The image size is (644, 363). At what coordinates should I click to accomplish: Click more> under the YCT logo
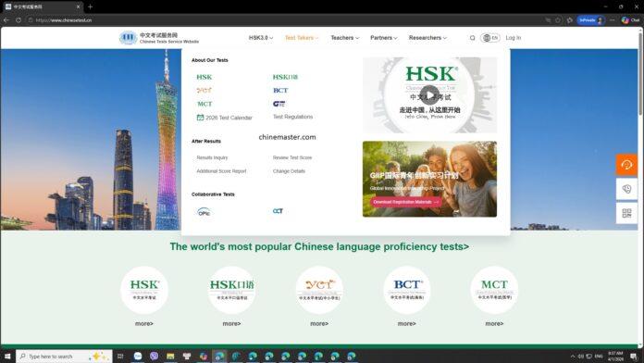pyautogui.click(x=319, y=324)
